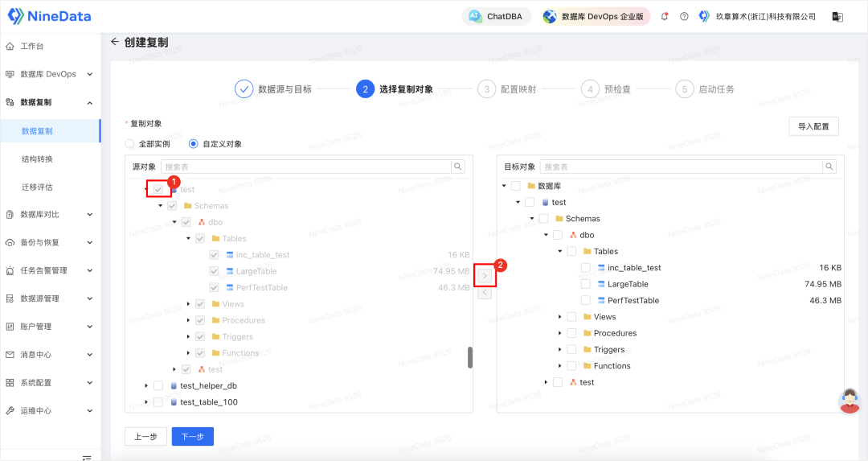
Task: Toggle target 数据库 root checkbox
Action: [x=515, y=186]
